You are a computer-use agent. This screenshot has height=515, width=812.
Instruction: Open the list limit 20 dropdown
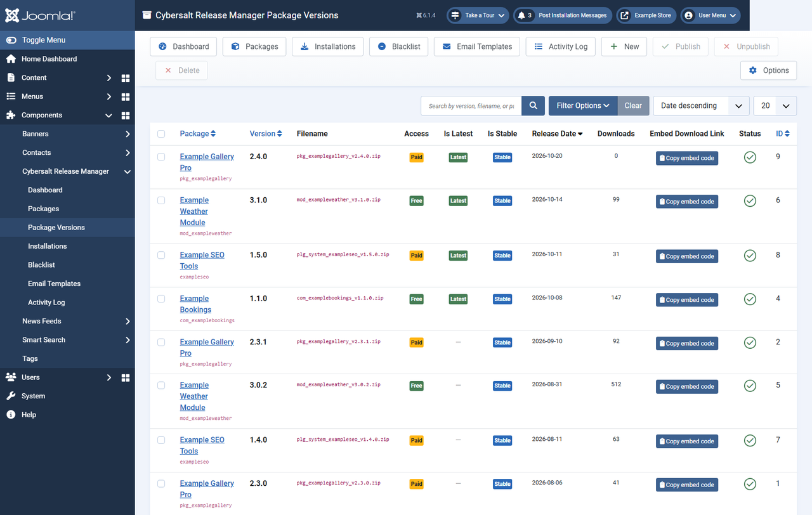pyautogui.click(x=775, y=106)
